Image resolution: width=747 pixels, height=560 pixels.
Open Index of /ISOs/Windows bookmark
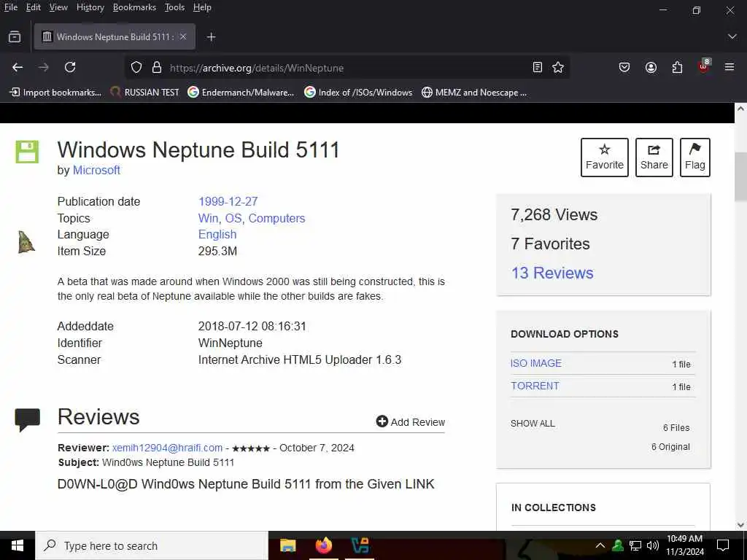[x=358, y=93]
